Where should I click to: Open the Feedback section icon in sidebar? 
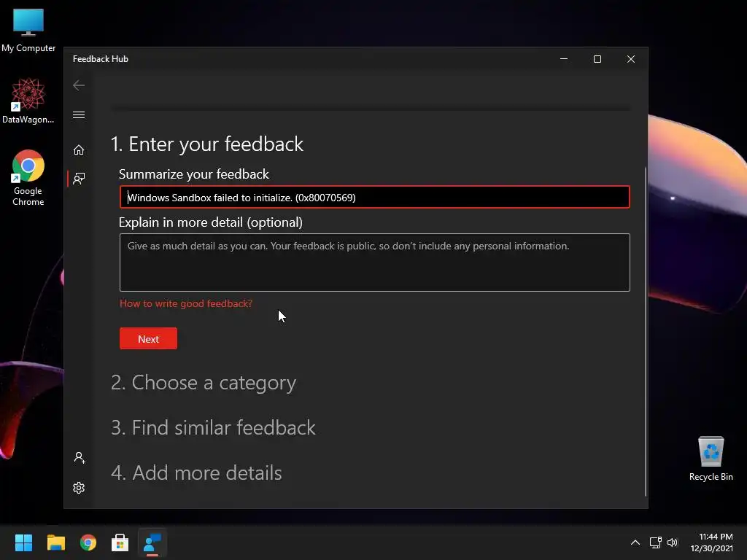coord(79,179)
